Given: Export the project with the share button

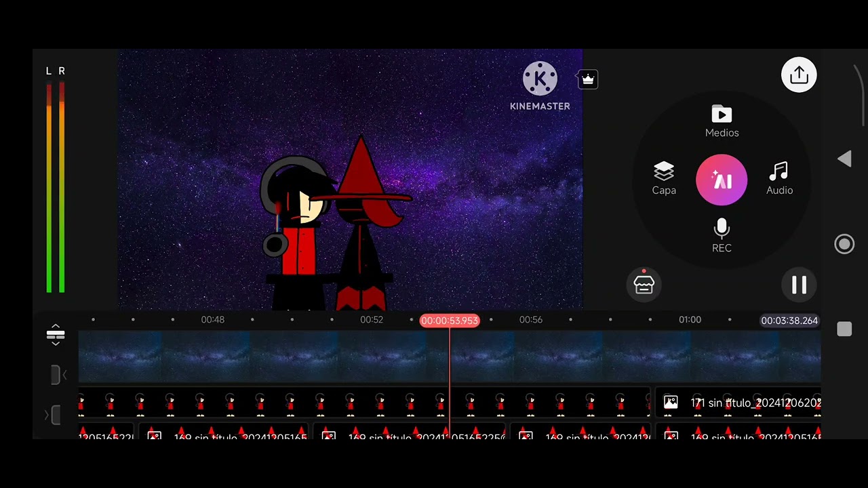Looking at the screenshot, I should pyautogui.click(x=799, y=75).
